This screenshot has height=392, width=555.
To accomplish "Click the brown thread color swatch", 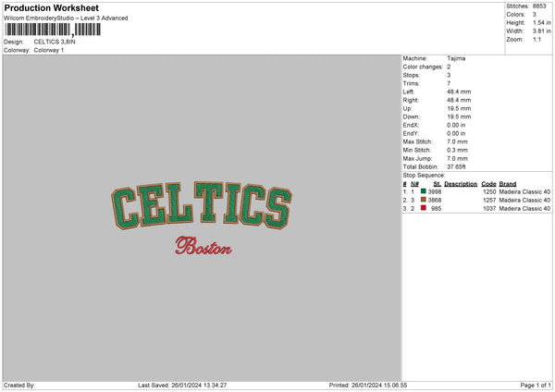I will pyautogui.click(x=423, y=200).
